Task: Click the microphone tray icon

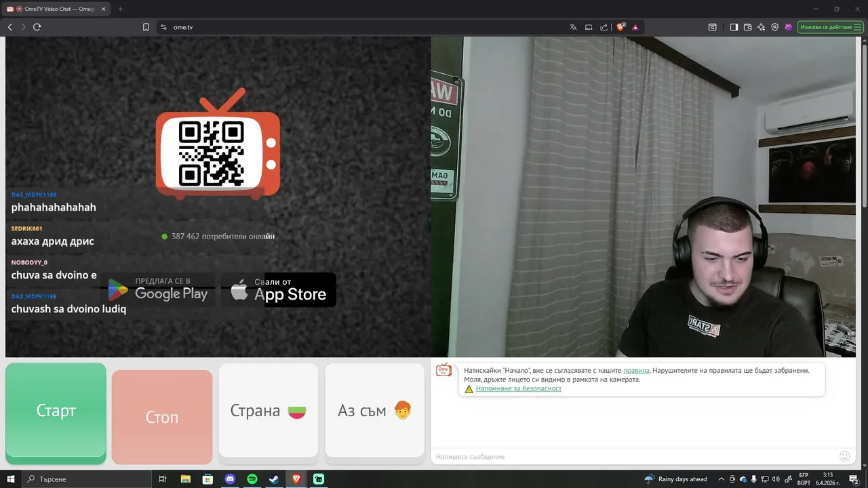Action: 754,479
